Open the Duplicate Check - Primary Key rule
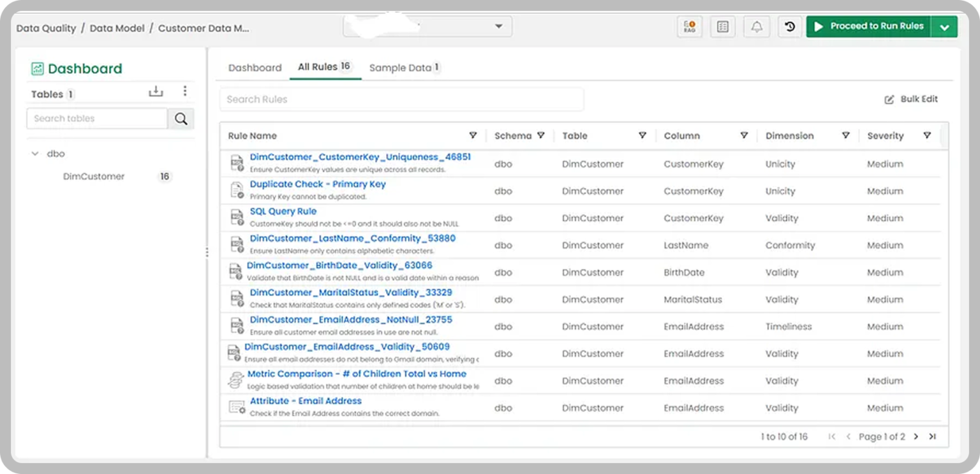 [x=318, y=184]
